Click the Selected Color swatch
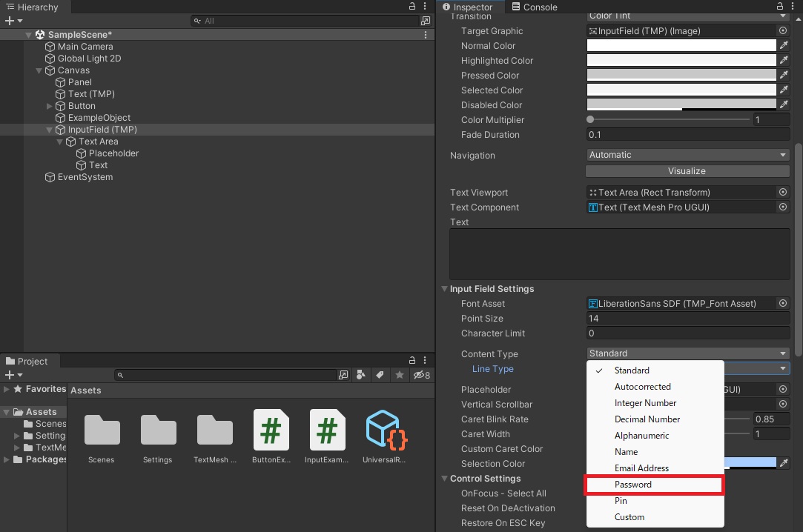The width and height of the screenshot is (803, 532). (x=681, y=90)
